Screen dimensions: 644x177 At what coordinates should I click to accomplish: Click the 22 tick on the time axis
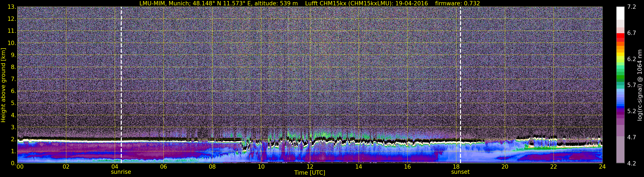(x=554, y=167)
